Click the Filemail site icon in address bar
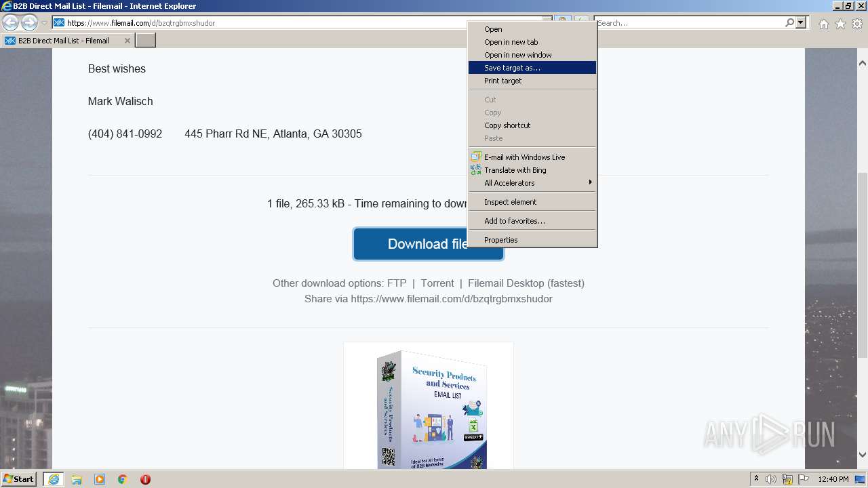 59,23
